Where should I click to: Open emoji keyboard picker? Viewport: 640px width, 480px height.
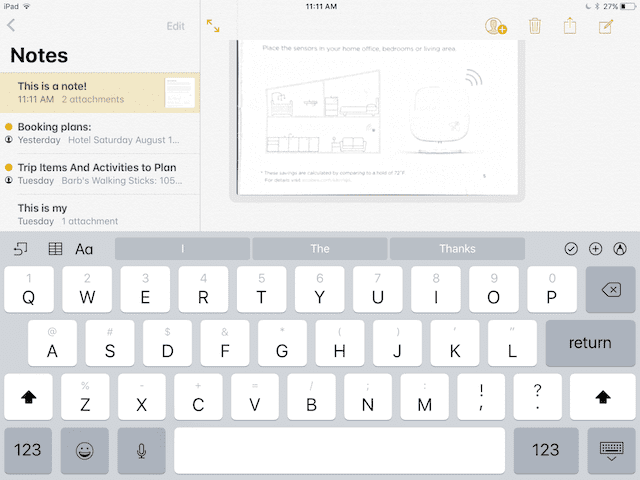tap(85, 450)
